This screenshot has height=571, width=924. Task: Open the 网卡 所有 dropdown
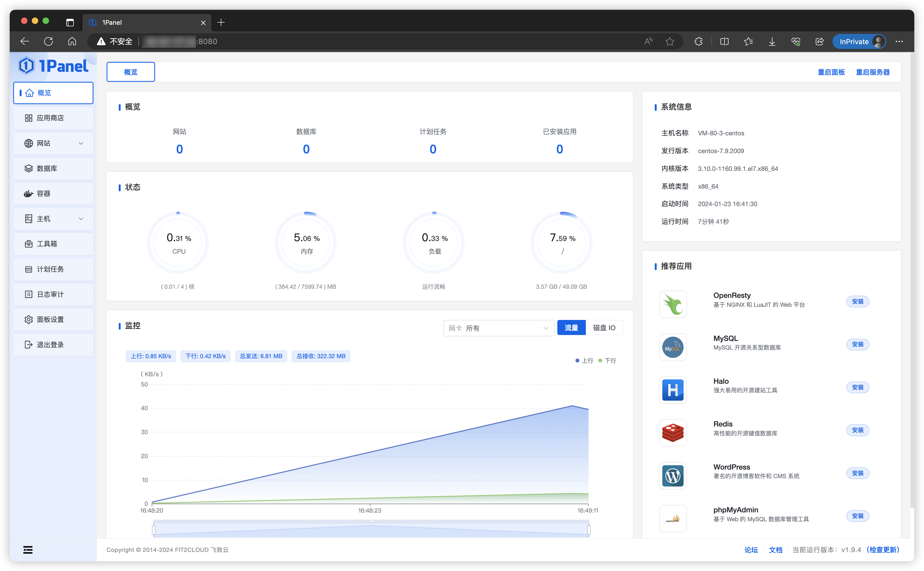[499, 328]
